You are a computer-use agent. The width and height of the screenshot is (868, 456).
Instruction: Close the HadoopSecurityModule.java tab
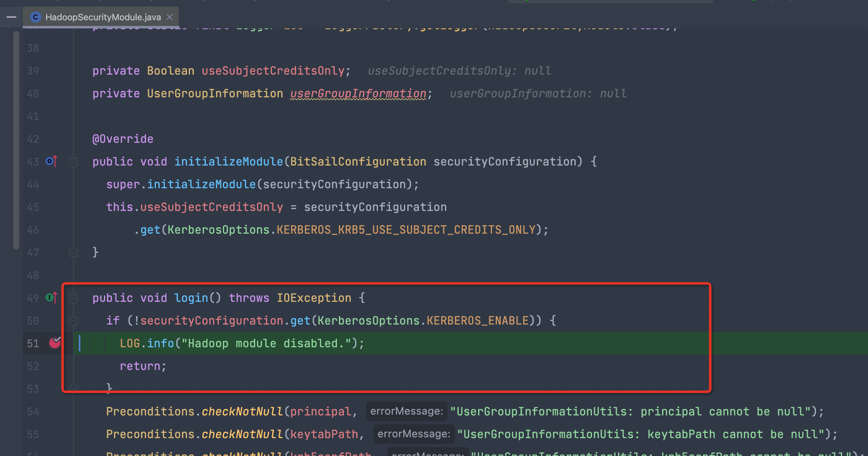(x=170, y=17)
